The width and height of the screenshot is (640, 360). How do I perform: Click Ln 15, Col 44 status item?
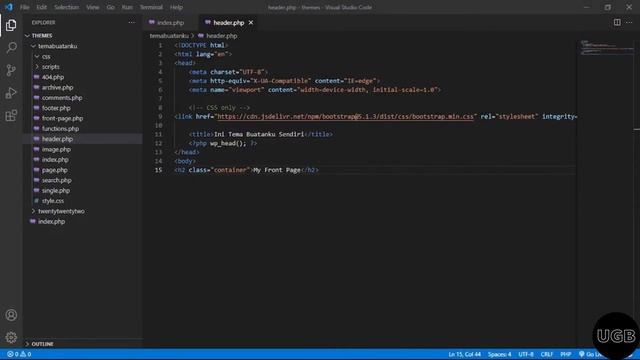[464, 354]
